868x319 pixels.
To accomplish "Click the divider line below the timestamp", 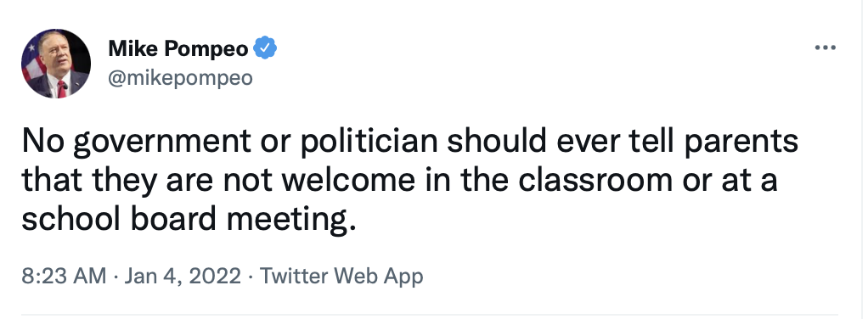I will click(430, 315).
